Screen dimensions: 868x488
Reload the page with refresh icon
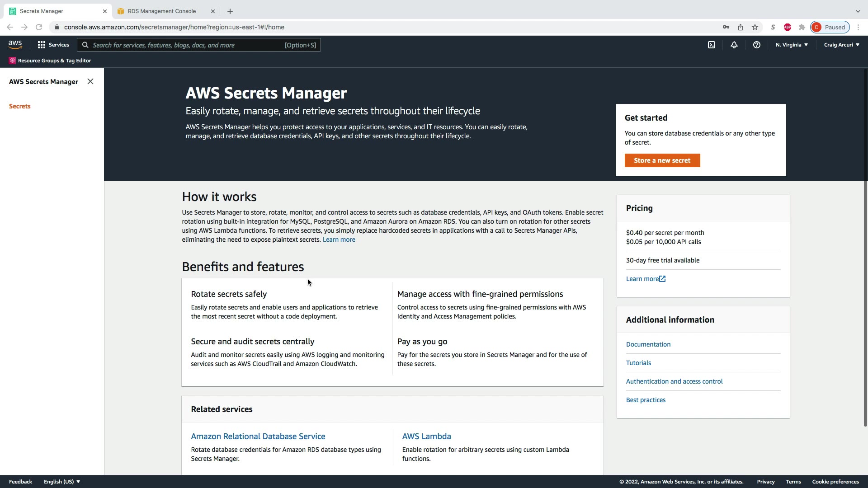pyautogui.click(x=39, y=27)
